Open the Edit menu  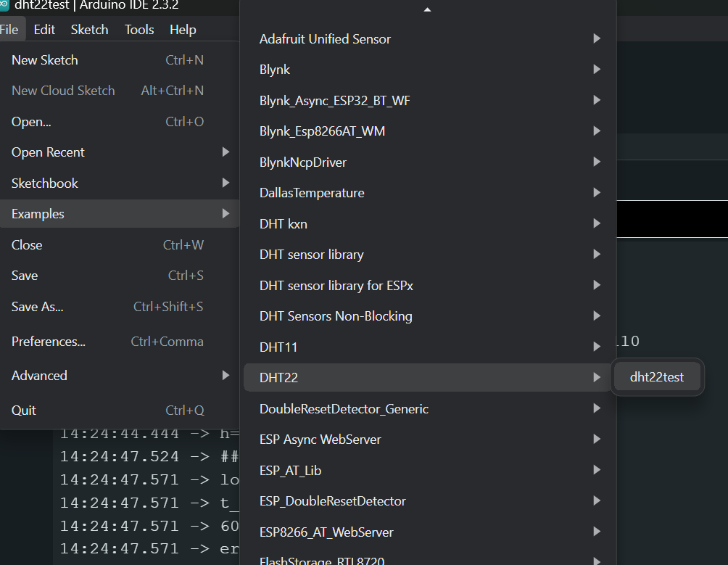coord(44,30)
